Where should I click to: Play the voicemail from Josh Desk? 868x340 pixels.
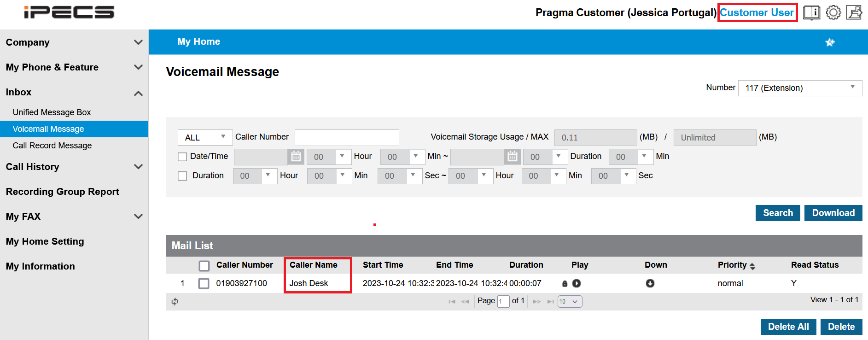tap(577, 283)
